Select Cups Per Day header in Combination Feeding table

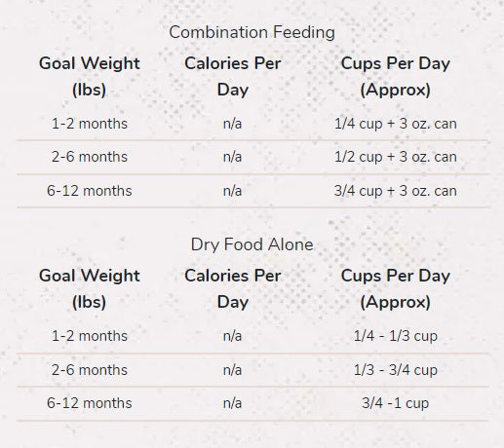tap(396, 76)
